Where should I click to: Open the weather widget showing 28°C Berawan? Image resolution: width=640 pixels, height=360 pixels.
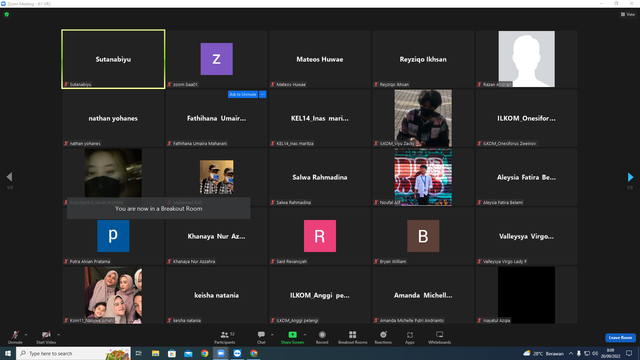coord(543,353)
